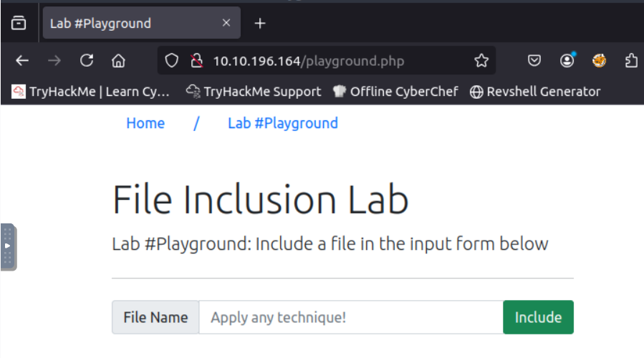Open the extensions puzzle icon

pyautogui.click(x=631, y=61)
